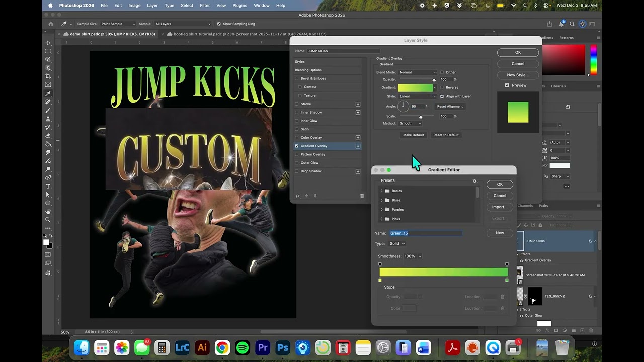Select the Zoom tool in toolbar

(x=48, y=220)
